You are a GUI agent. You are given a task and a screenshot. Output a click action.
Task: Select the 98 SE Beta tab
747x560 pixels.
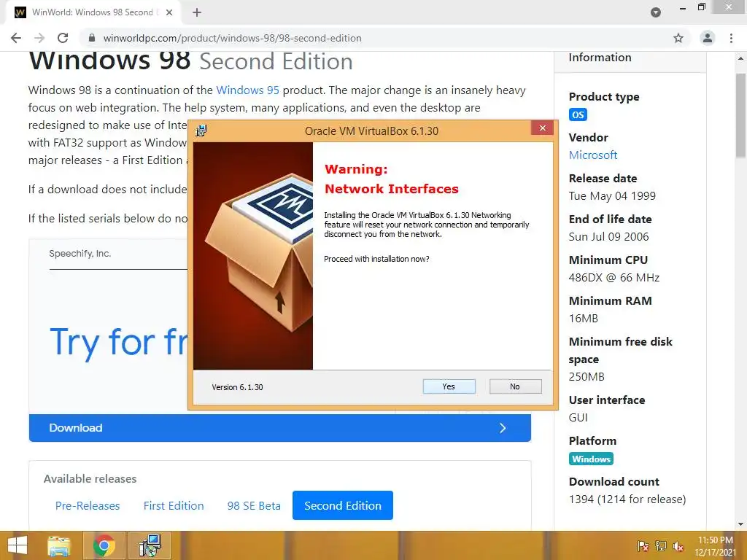coord(254,506)
